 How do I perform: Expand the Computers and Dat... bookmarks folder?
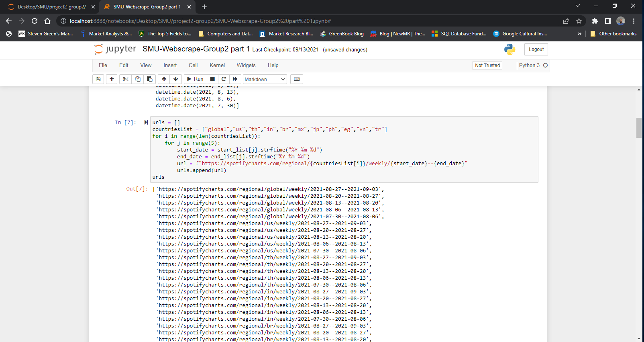226,34
